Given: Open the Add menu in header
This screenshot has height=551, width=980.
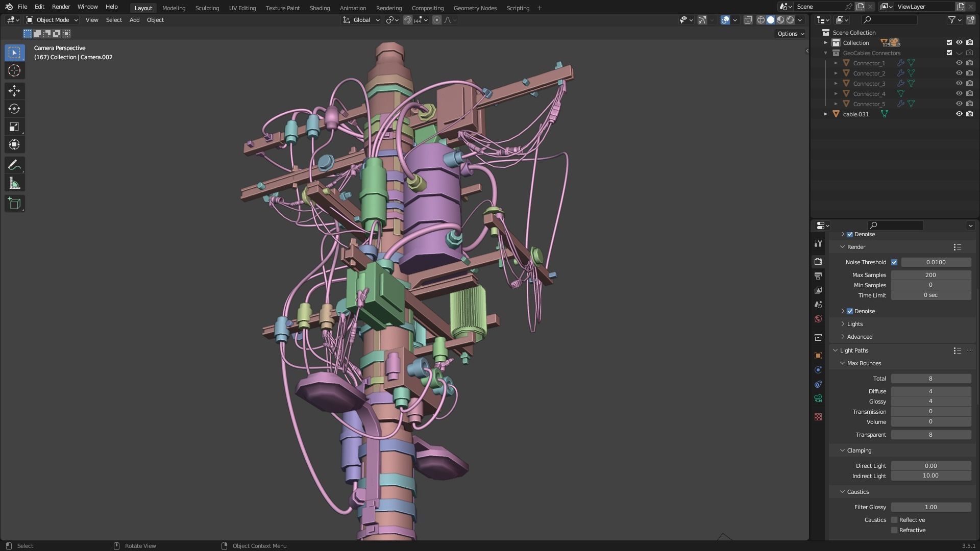Looking at the screenshot, I should (x=134, y=20).
